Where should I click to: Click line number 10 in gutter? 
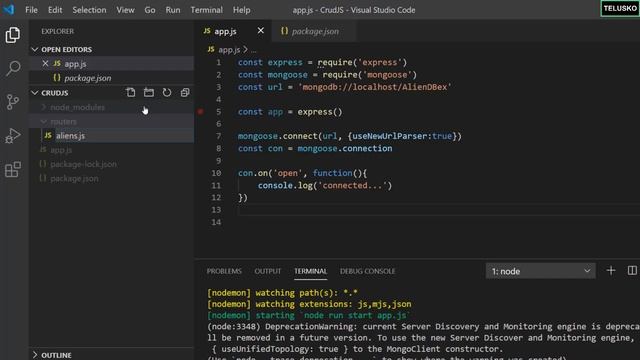tap(216, 173)
